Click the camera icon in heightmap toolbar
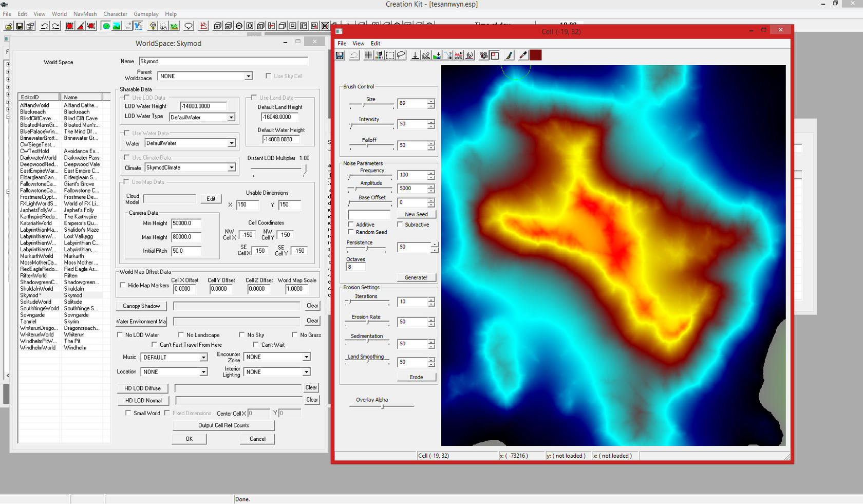Viewport: 863px width, 504px height. click(483, 55)
